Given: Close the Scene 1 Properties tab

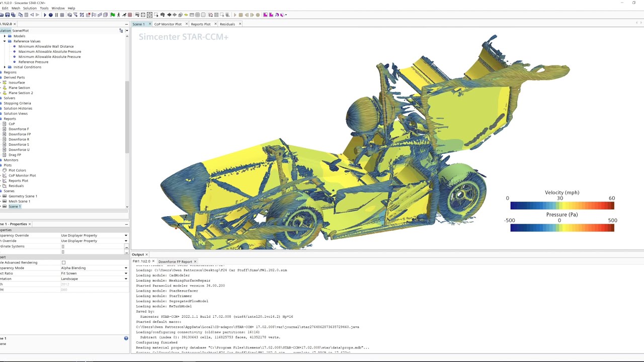Looking at the screenshot, I should (x=29, y=224).
